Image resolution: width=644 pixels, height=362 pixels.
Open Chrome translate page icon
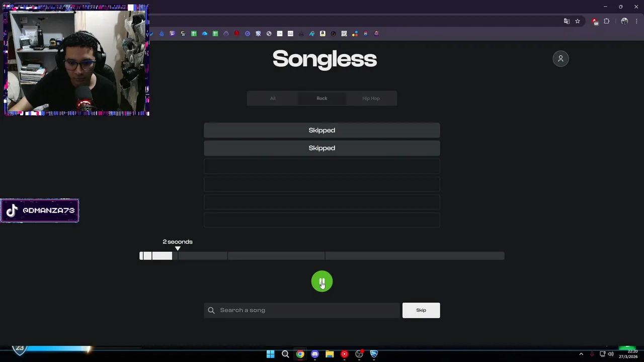click(x=567, y=21)
